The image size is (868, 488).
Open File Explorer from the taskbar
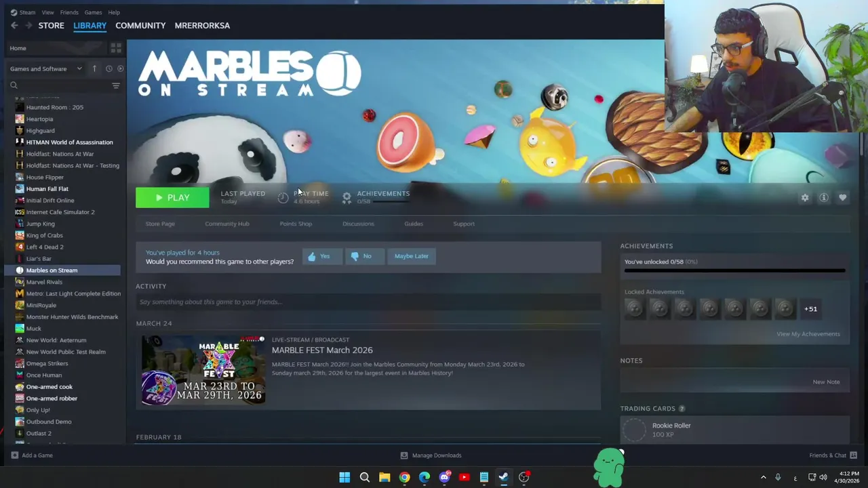point(384,477)
